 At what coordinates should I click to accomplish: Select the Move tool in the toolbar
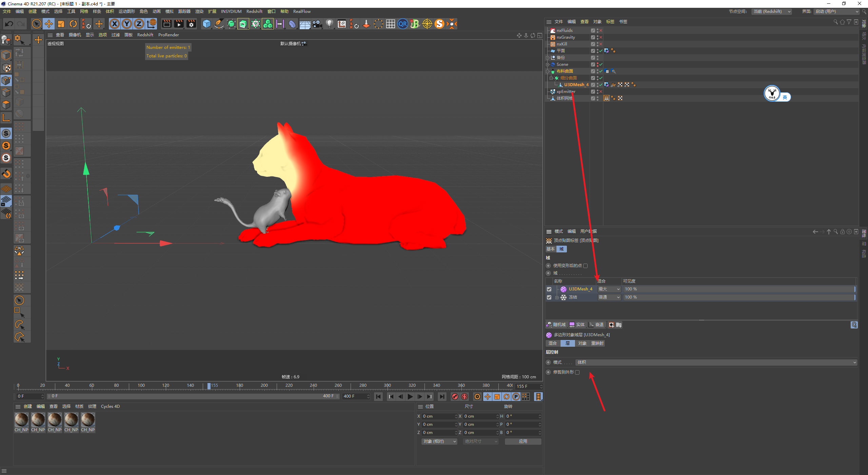[49, 24]
